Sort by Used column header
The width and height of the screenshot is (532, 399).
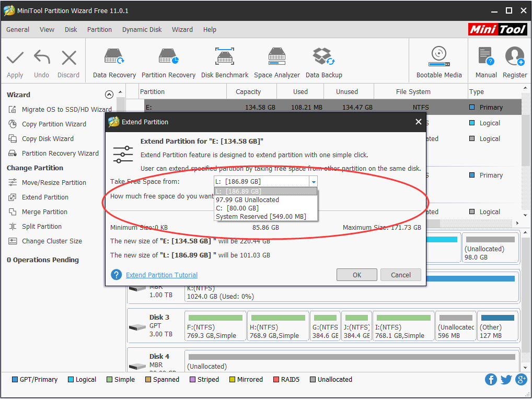point(300,91)
